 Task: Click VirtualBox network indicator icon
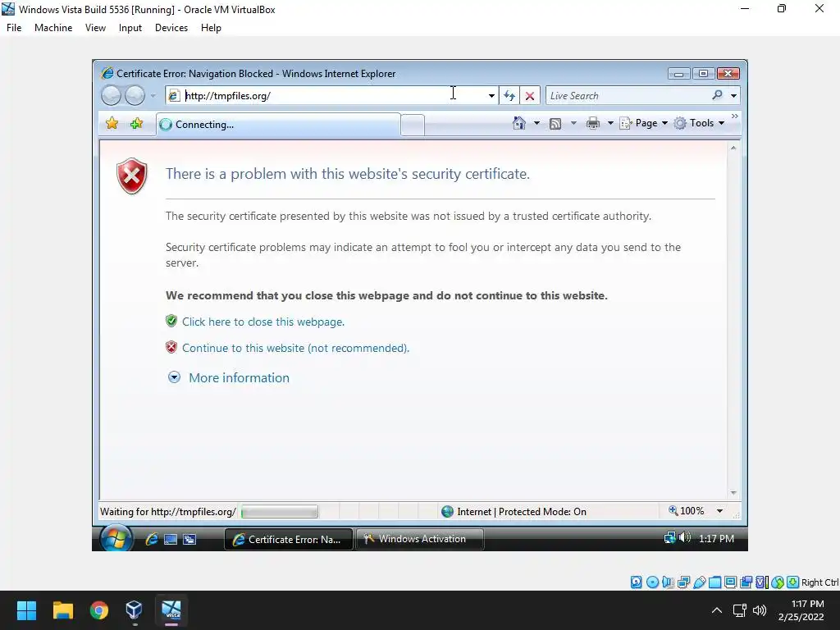(683, 582)
